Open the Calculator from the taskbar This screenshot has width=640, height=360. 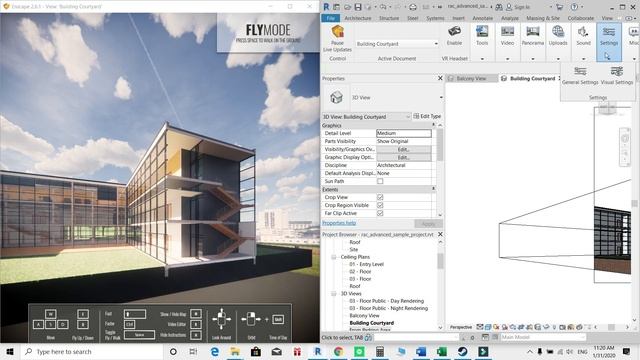click(380, 351)
